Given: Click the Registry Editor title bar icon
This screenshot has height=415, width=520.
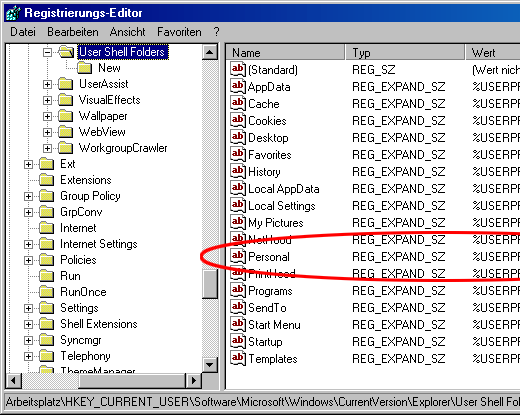Looking at the screenshot, I should click(13, 13).
